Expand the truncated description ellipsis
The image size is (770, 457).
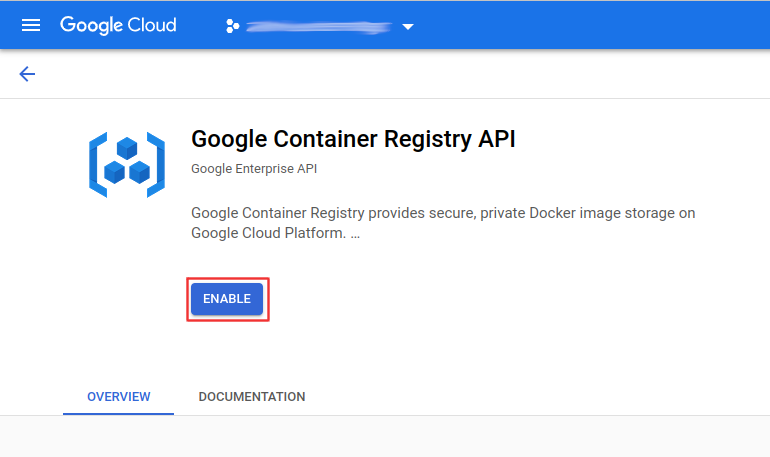click(355, 234)
